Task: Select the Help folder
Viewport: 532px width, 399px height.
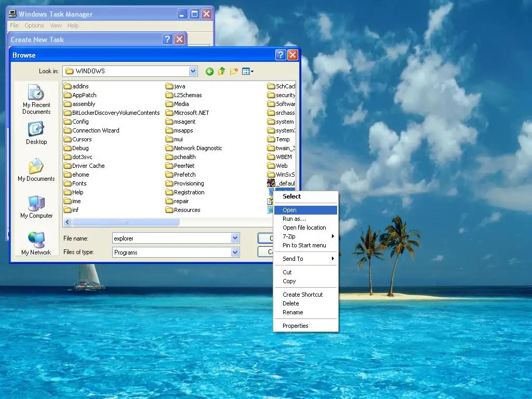Action: 74,192
